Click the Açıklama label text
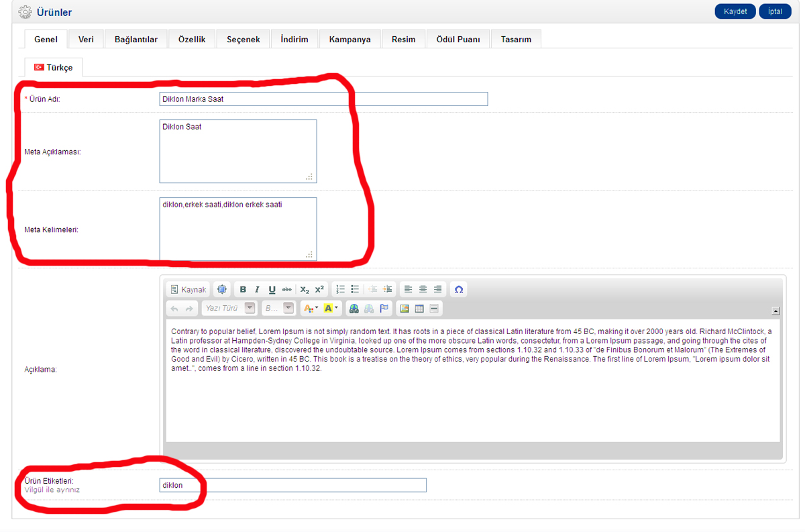 coord(40,369)
